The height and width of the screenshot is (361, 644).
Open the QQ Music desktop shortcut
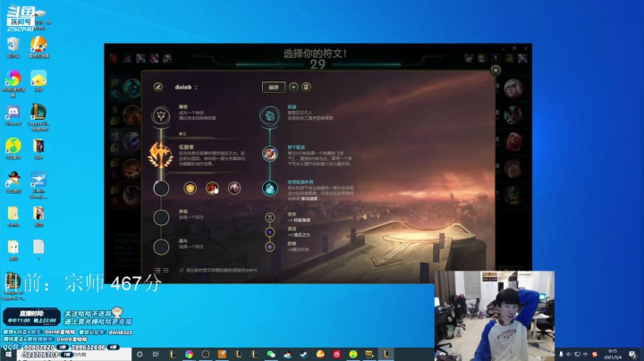coord(13,148)
